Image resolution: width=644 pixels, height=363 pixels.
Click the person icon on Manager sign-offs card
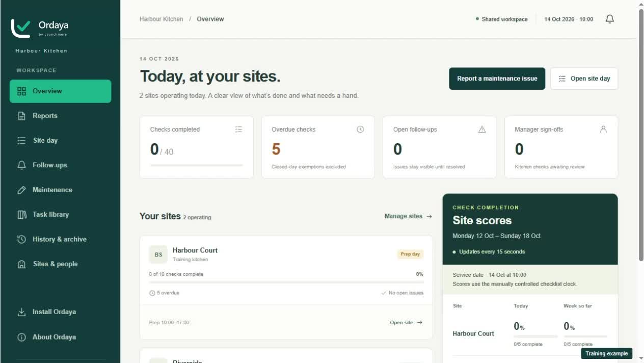(x=603, y=129)
